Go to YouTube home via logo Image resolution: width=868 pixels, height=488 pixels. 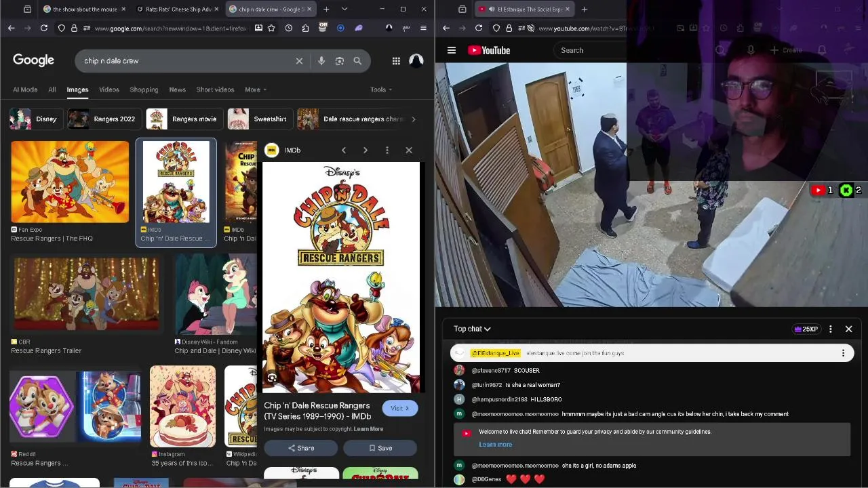point(489,50)
